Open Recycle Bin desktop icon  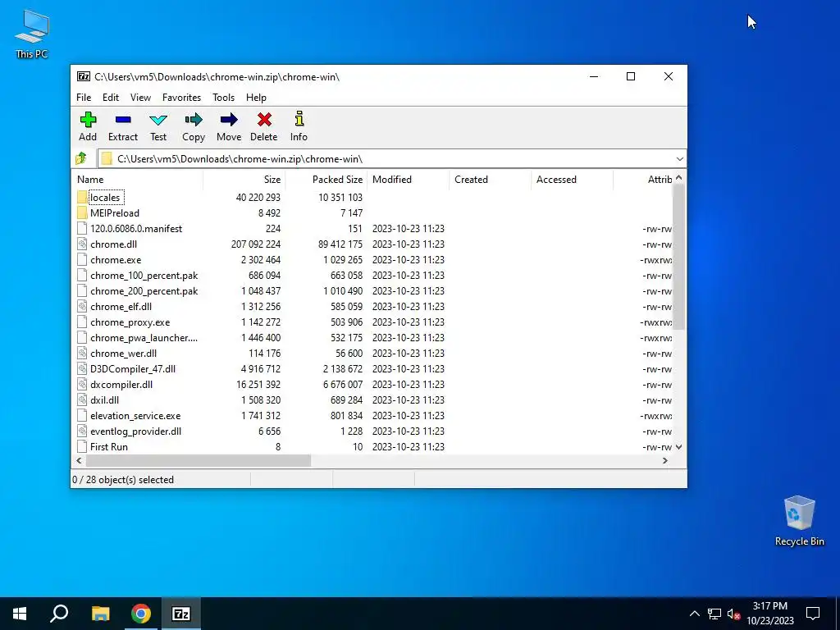[799, 521]
